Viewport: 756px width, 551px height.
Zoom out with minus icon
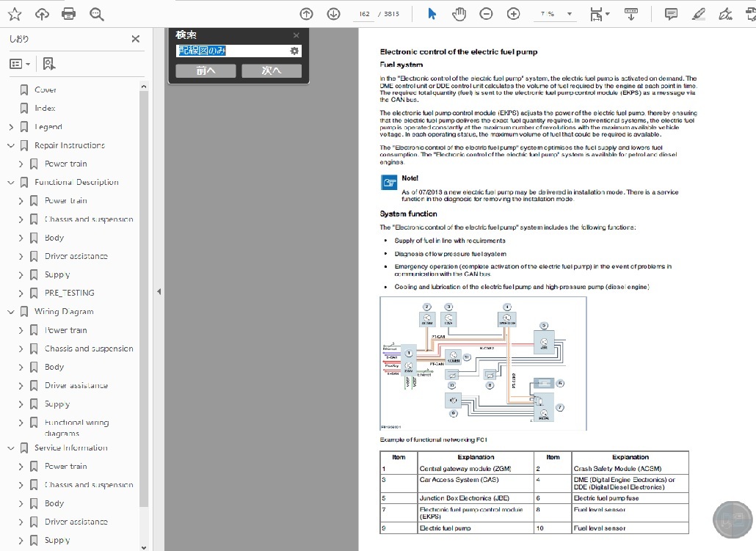pos(486,14)
